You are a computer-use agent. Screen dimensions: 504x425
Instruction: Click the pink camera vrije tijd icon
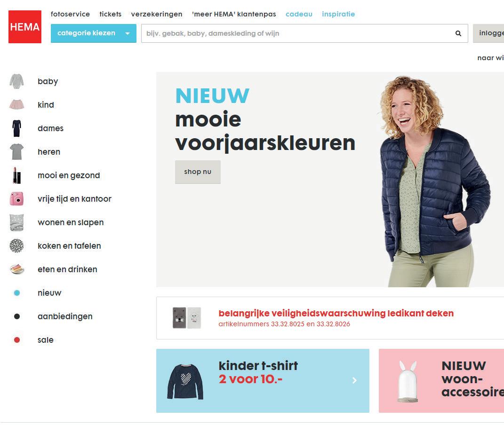[17, 199]
